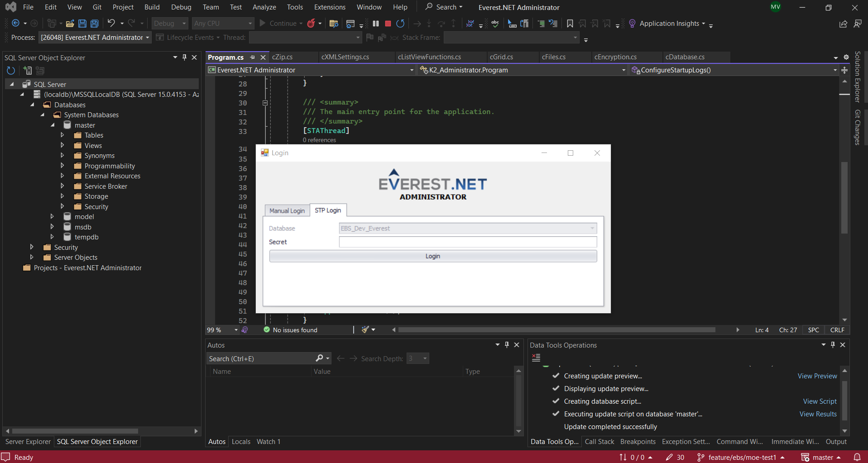Viewport: 868px width, 463px height.
Task: Open the Find in Files icon
Action: click(334, 24)
